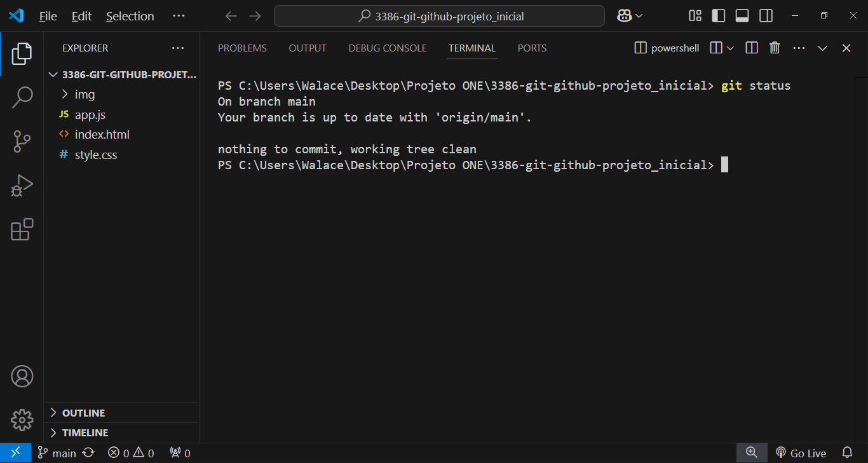Screen dimensions: 868x463
Task: Open Manage gear settings icon
Action: coord(22,420)
